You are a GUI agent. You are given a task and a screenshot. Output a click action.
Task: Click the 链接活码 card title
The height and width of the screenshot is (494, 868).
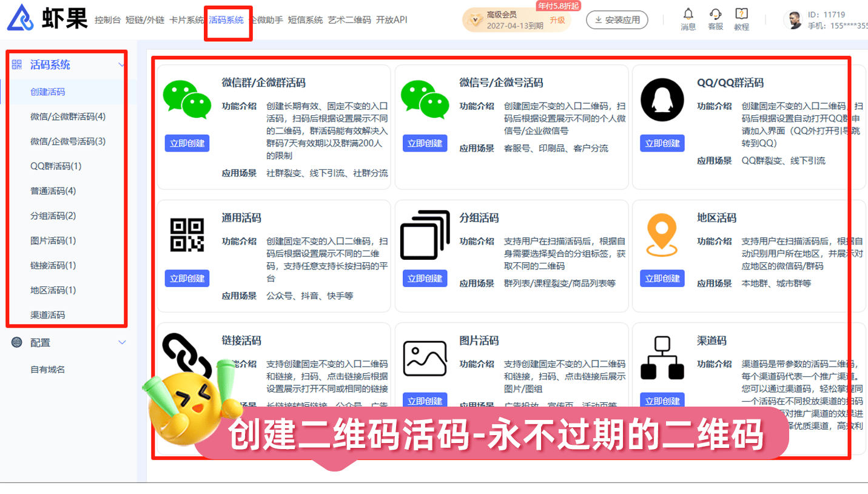click(241, 340)
